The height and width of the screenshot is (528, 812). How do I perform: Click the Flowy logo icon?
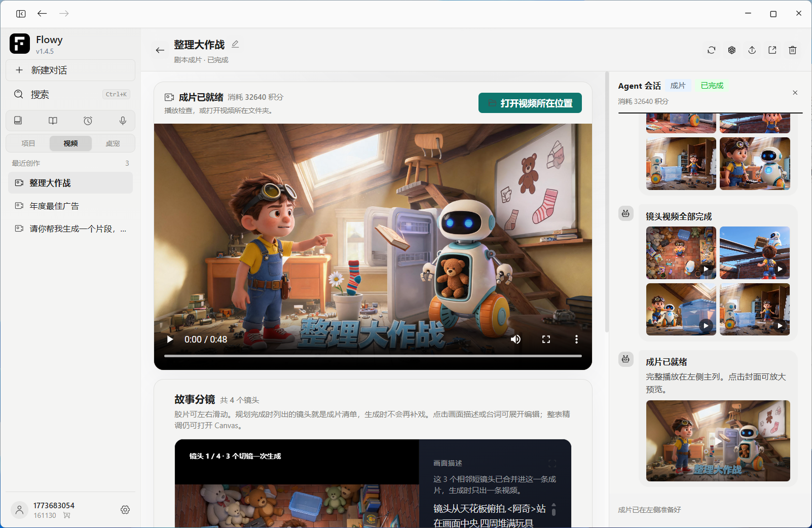pos(20,44)
